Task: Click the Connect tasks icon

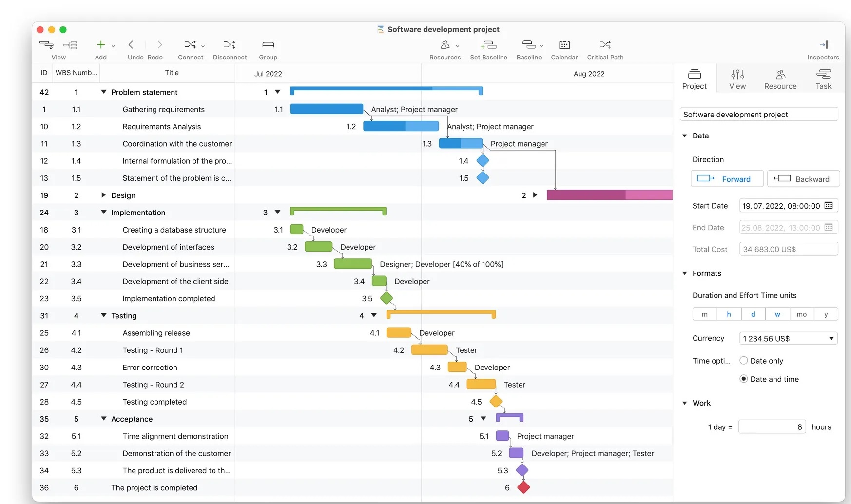Action: coord(190,45)
